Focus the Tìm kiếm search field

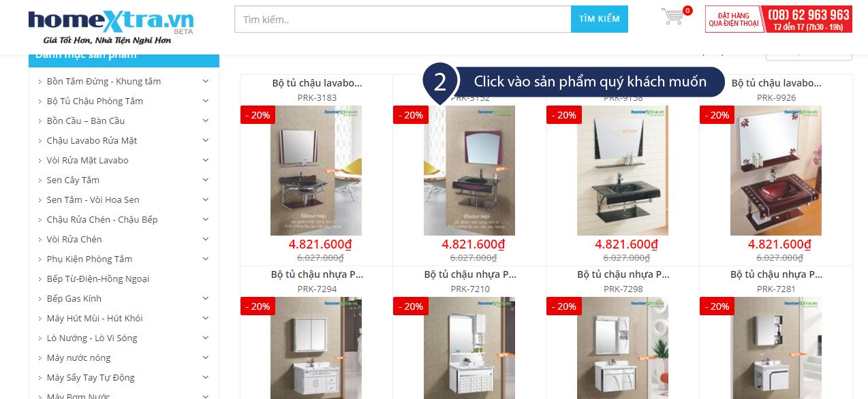[x=403, y=19]
